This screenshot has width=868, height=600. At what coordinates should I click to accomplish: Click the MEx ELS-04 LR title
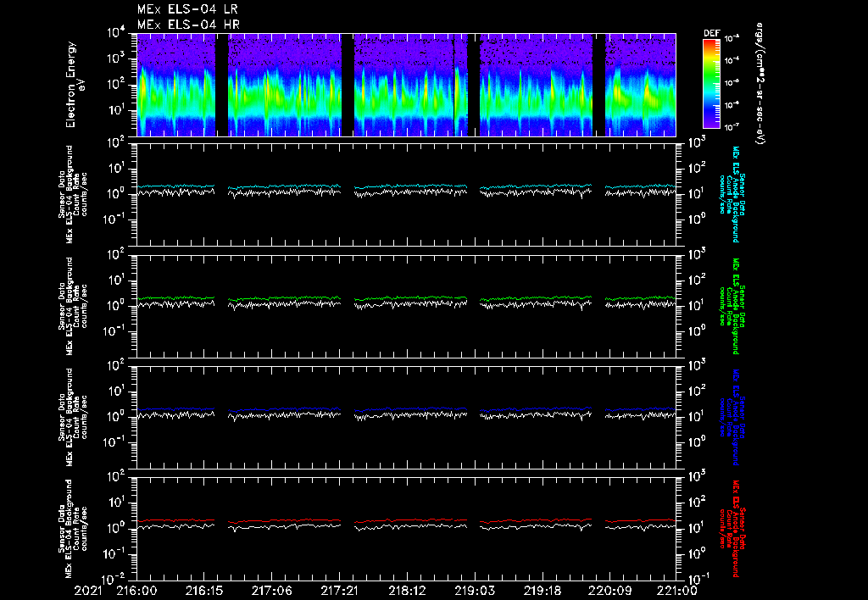[x=188, y=9]
